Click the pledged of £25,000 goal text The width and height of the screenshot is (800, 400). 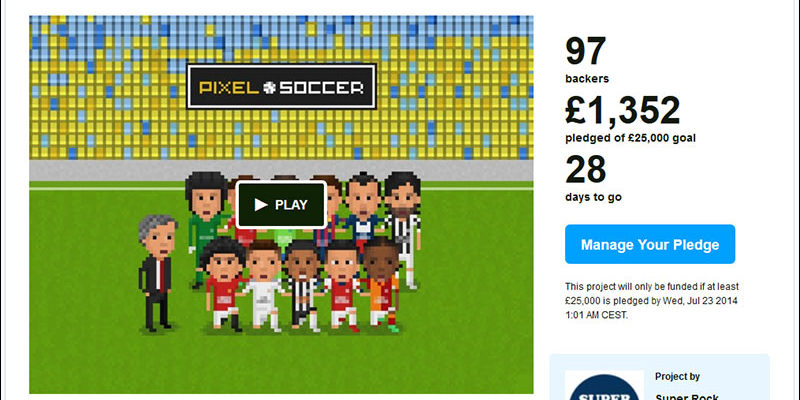coord(631,138)
